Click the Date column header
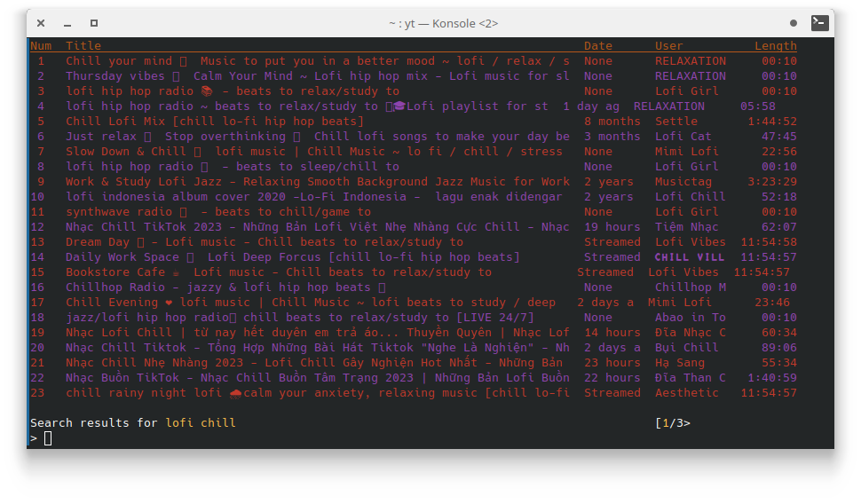The height and width of the screenshot is (504, 861). pos(597,46)
